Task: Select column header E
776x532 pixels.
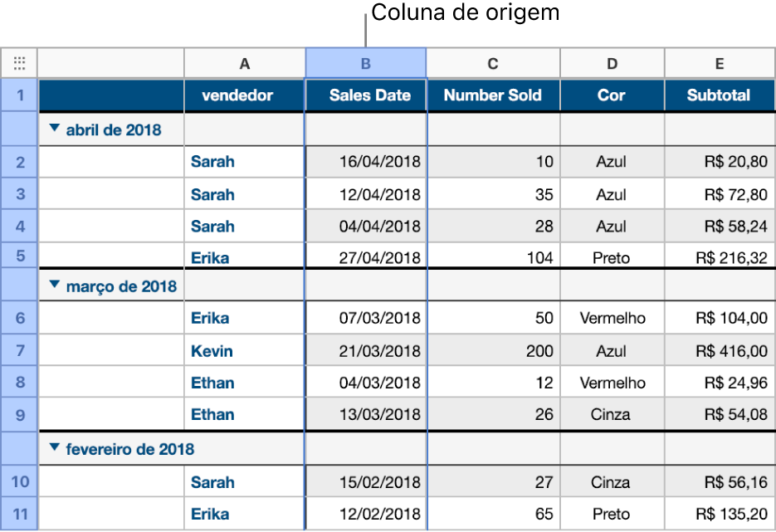Action: tap(719, 62)
